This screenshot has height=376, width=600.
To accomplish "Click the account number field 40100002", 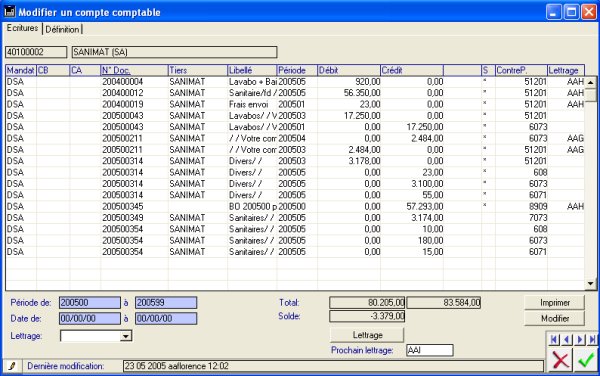I will tap(36, 52).
